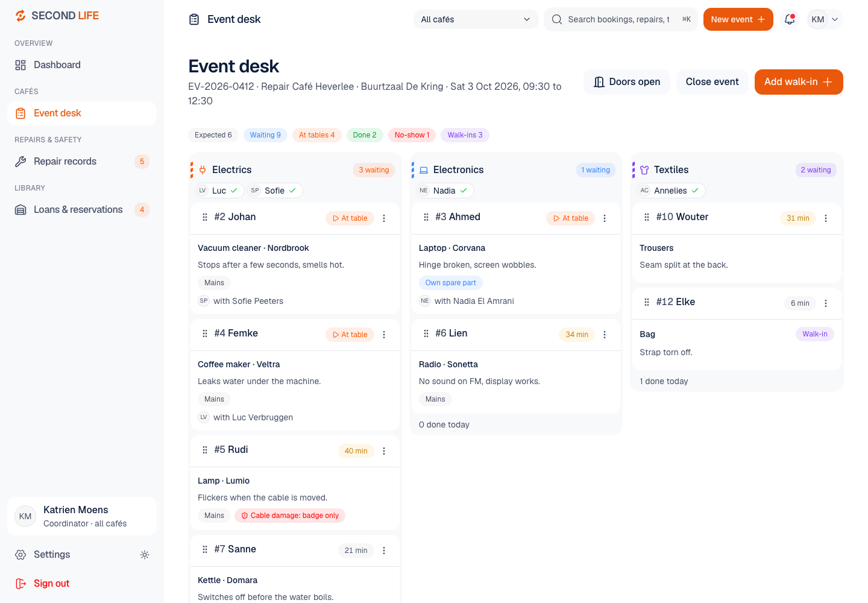
Task: Toggle volunteer Luc's check-in chip
Action: 219,191
